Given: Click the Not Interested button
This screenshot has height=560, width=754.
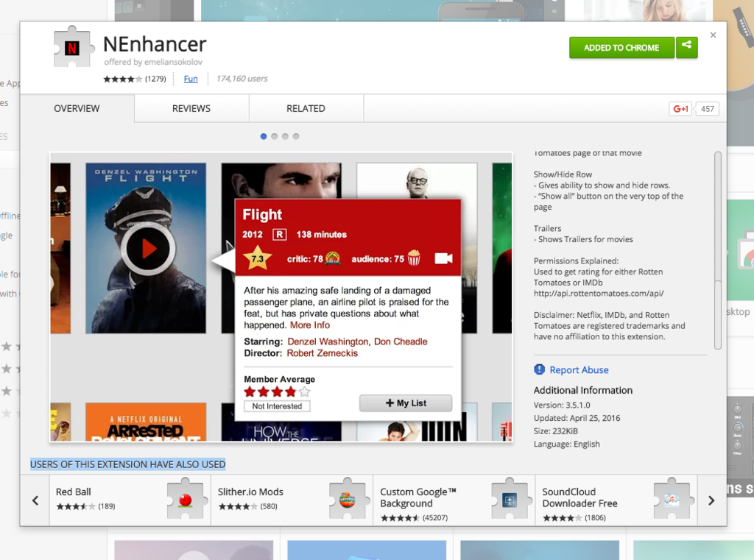Looking at the screenshot, I should pyautogui.click(x=277, y=406).
